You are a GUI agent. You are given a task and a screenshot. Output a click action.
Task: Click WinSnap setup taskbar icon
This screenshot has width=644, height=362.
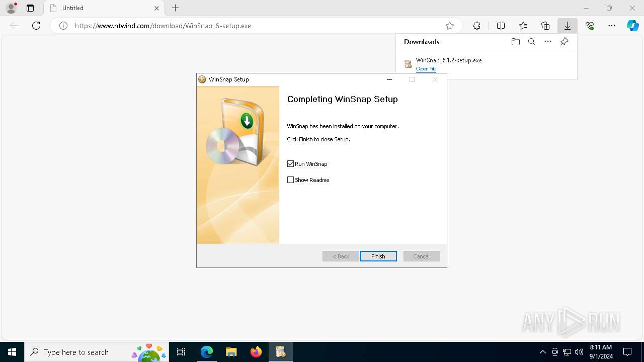pos(281,352)
